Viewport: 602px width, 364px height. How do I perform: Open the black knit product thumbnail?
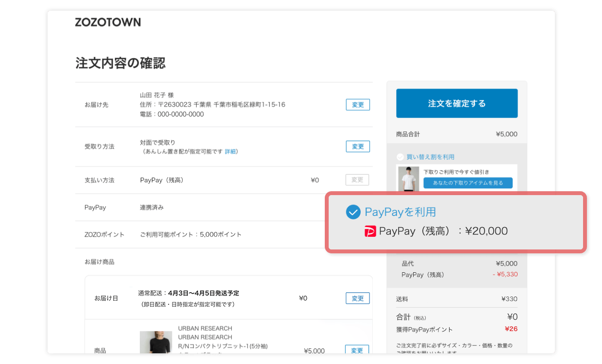click(155, 343)
